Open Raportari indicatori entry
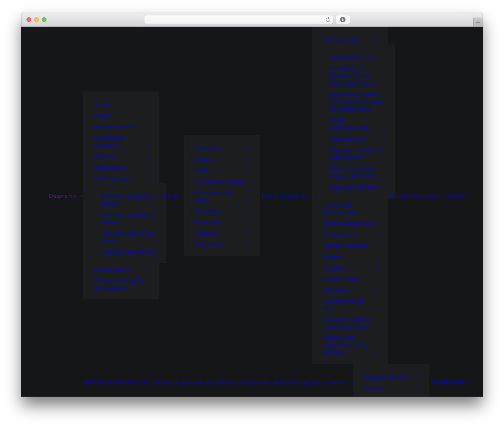This screenshot has width=504, height=427. tap(354, 187)
